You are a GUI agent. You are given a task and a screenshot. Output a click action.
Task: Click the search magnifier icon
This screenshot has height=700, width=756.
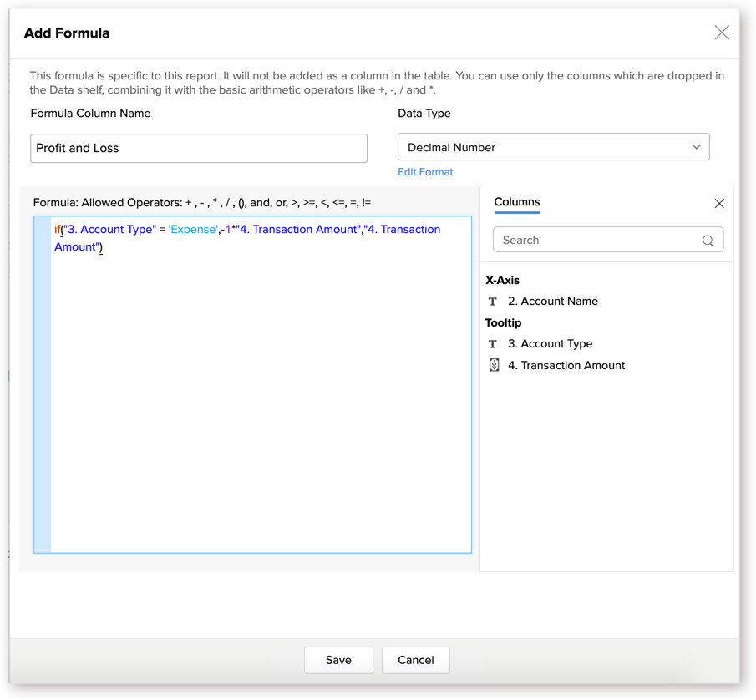(708, 241)
